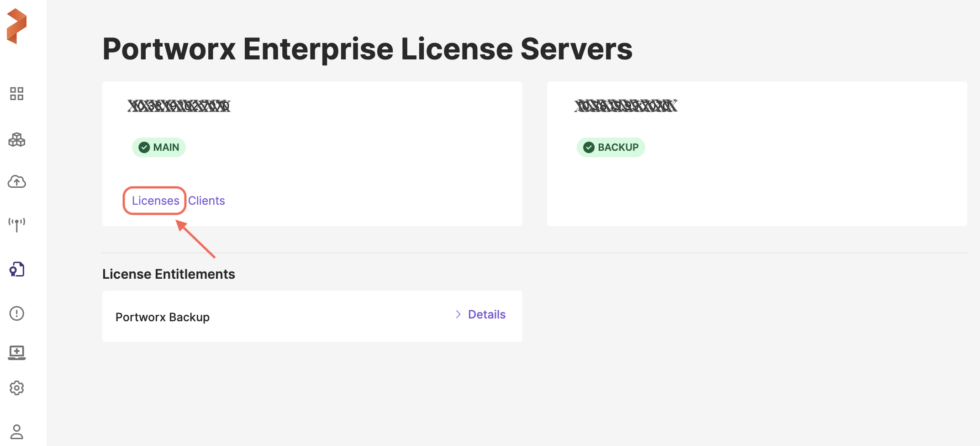This screenshot has width=980, height=446.
Task: Open the Licenses link on main server
Action: 155,201
